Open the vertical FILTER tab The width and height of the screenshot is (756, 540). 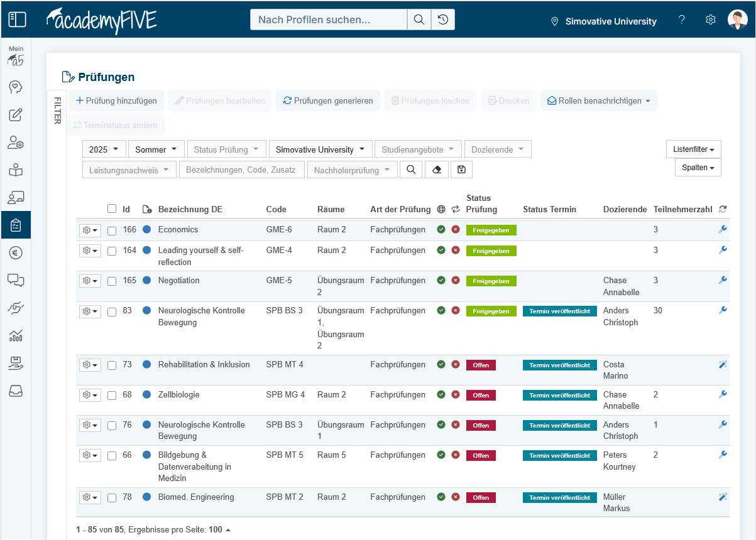(57, 111)
